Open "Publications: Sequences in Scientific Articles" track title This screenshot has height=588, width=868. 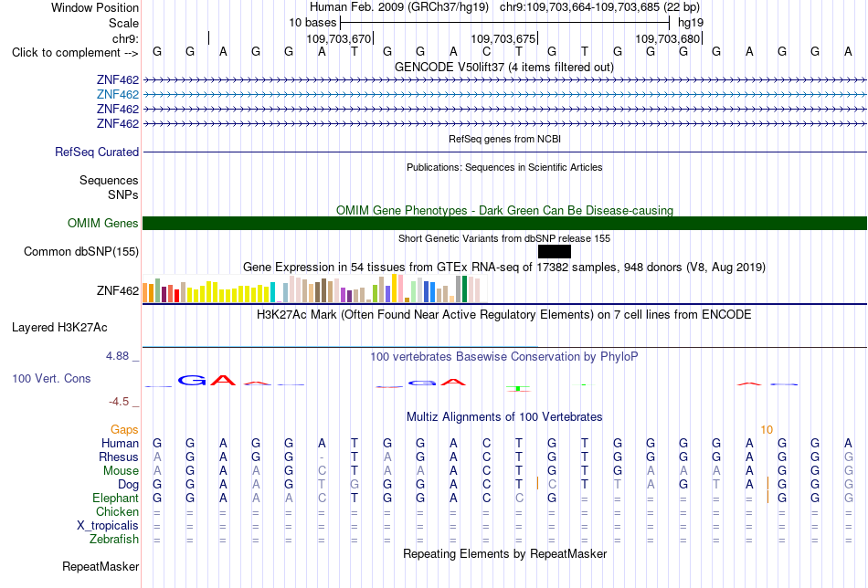point(504,167)
